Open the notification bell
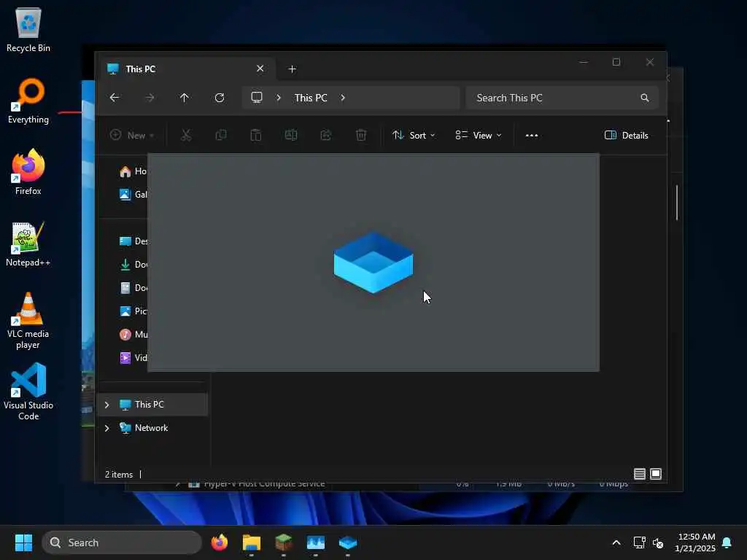This screenshot has height=560, width=747. point(727,542)
